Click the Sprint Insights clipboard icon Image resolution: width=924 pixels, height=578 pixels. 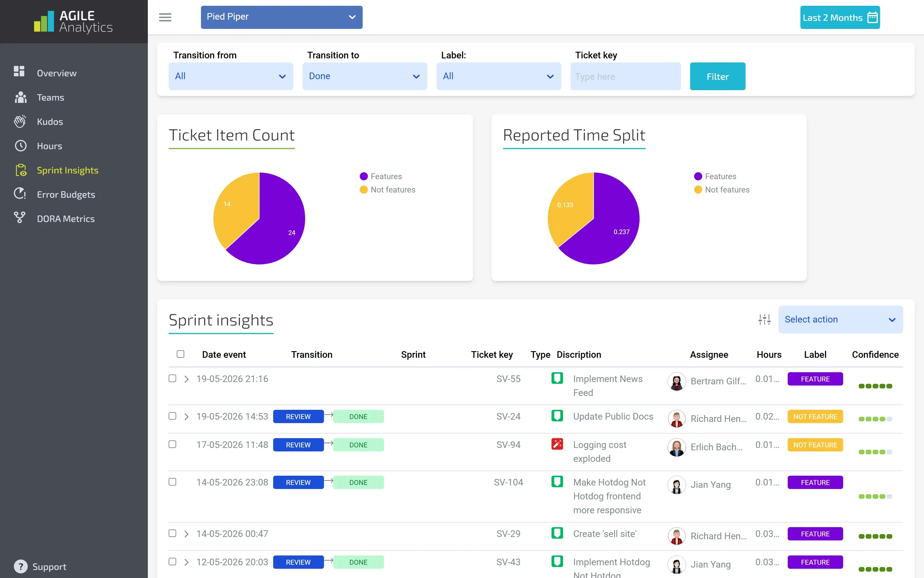(x=21, y=170)
